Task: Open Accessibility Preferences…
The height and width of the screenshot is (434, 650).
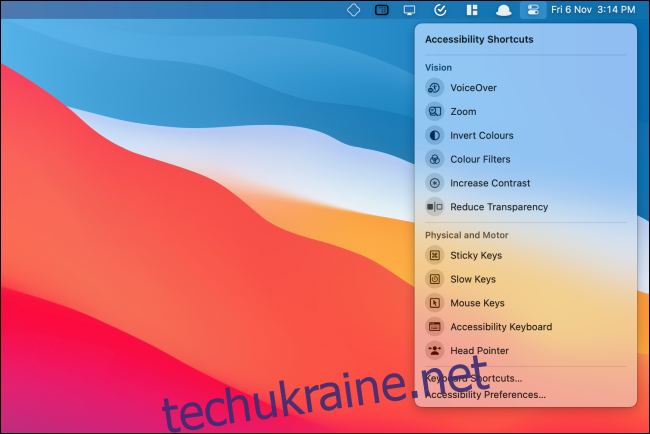Action: [485, 395]
